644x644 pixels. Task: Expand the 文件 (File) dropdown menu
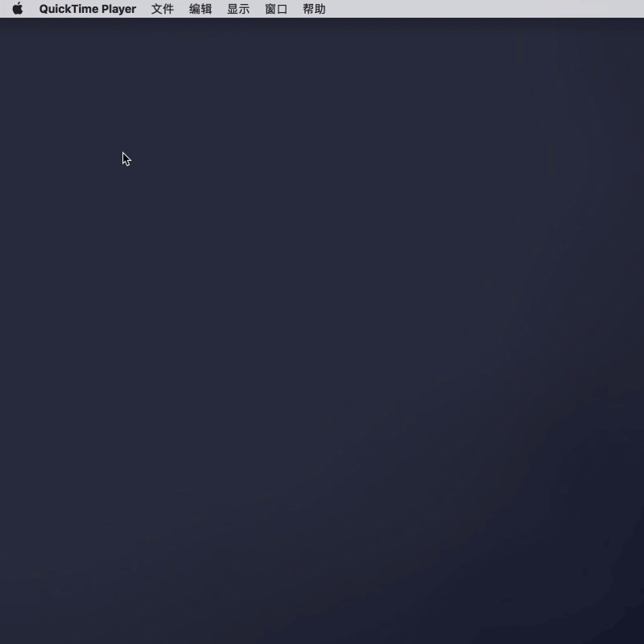point(163,9)
